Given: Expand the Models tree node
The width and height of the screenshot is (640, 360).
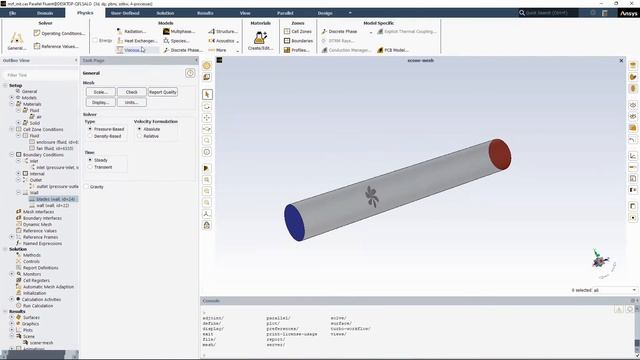Looking at the screenshot, I should coord(12,98).
